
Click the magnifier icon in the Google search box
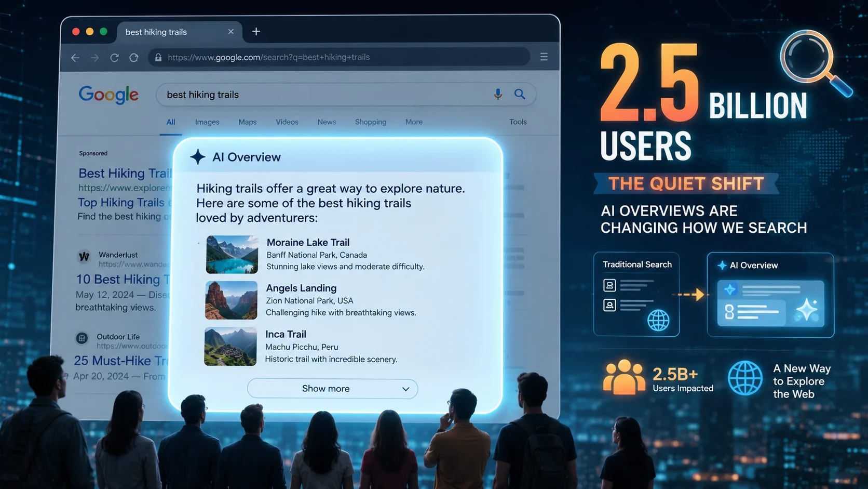(x=520, y=94)
